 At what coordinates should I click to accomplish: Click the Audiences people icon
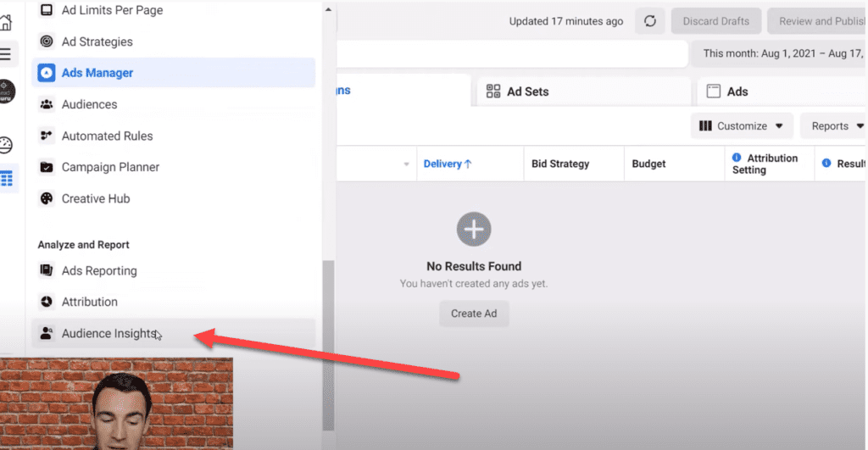47,104
